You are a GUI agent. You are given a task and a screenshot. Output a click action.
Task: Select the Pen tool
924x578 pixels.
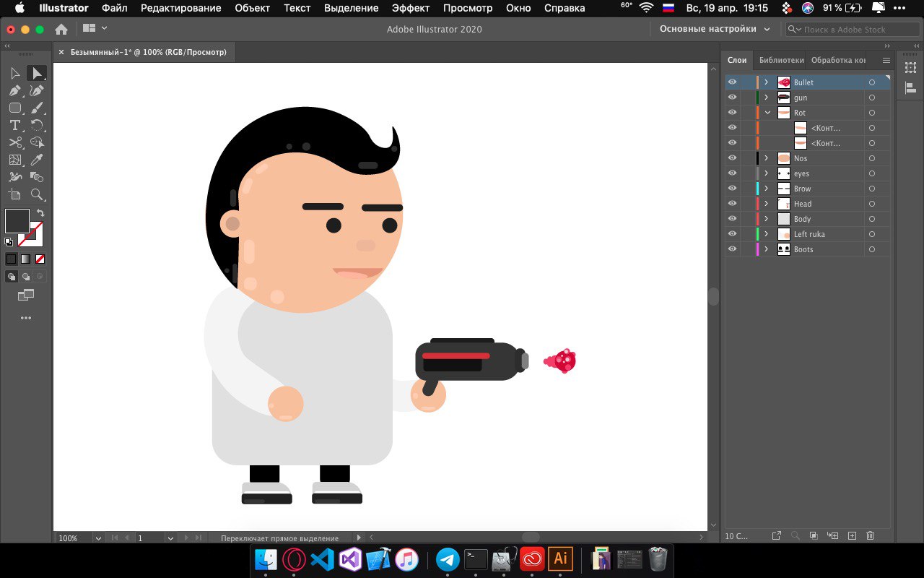pos(14,91)
